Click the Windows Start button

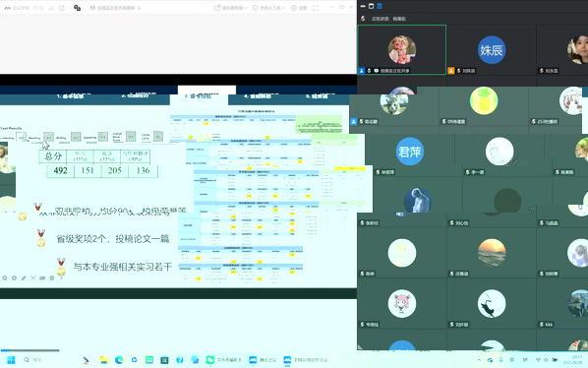click(11, 360)
